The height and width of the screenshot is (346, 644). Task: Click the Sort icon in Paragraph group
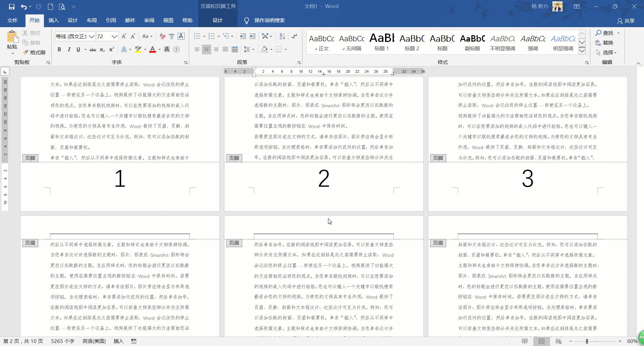(282, 36)
